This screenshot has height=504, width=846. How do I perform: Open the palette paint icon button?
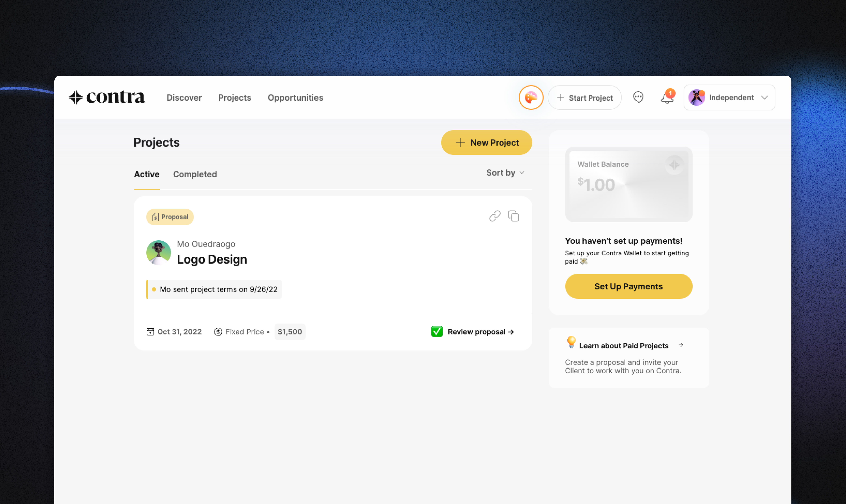click(x=531, y=98)
